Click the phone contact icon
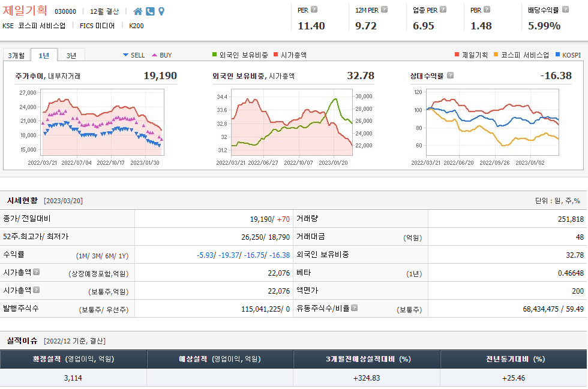 (150, 11)
